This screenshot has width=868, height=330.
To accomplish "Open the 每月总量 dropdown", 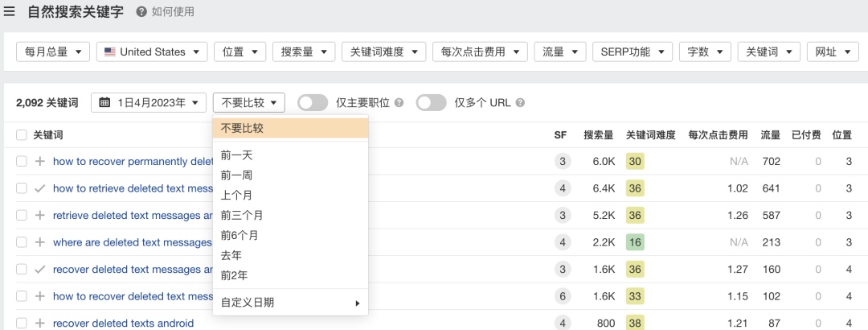I will (x=53, y=52).
